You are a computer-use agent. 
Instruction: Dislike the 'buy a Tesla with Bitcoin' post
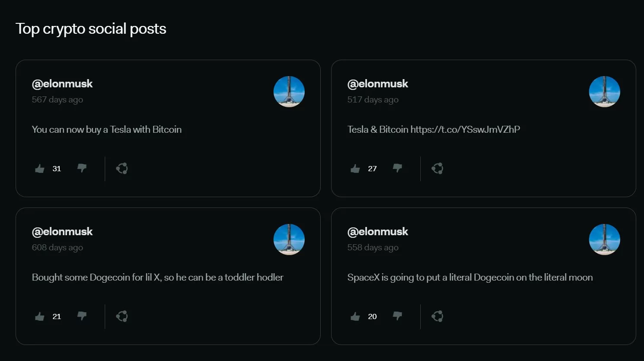(82, 168)
